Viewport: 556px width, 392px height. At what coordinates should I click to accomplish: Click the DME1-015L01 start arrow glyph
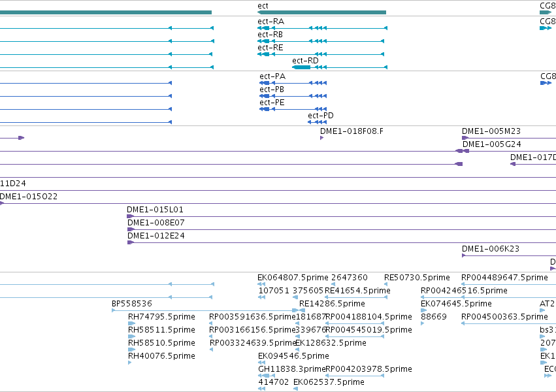click(130, 216)
